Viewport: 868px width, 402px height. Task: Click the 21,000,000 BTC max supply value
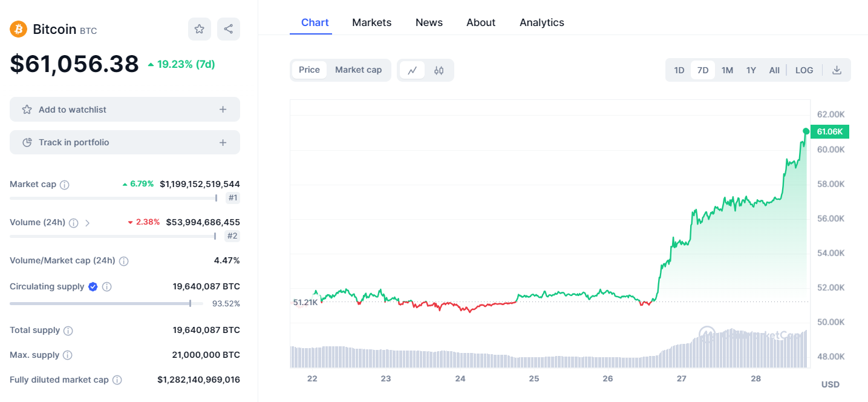coord(206,355)
